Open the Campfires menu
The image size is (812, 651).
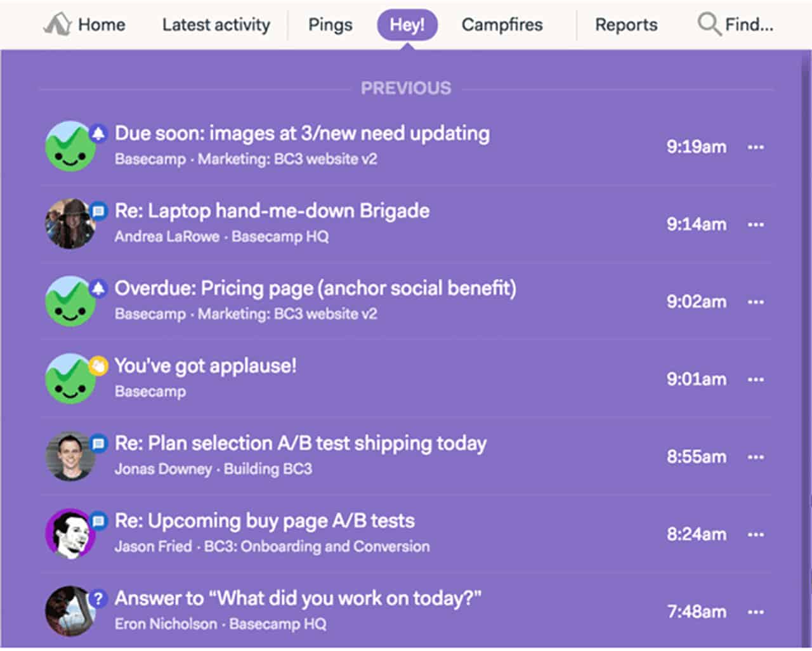pos(502,25)
